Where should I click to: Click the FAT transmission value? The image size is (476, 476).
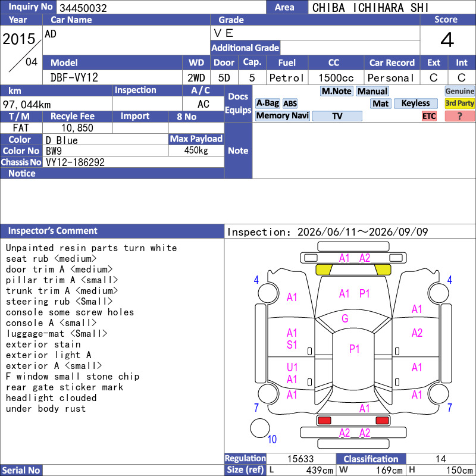point(21,128)
